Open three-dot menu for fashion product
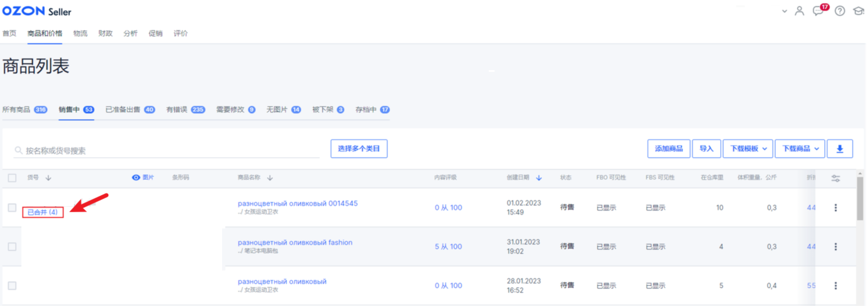 (836, 247)
